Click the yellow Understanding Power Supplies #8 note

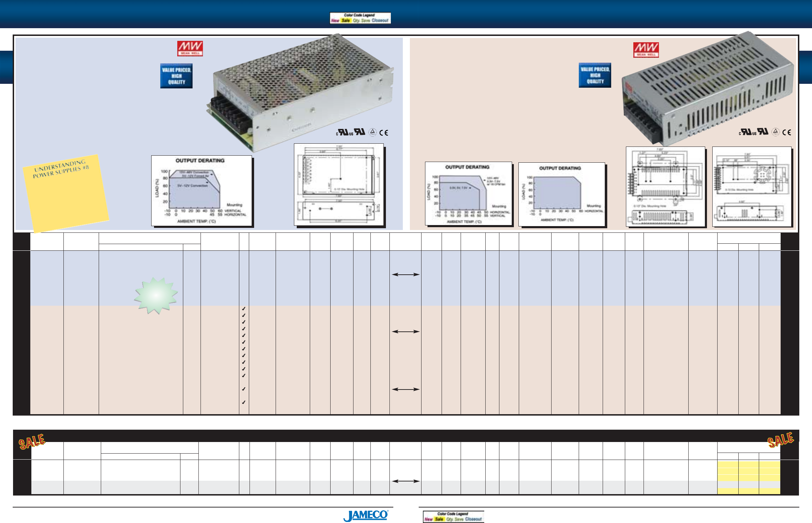(66, 193)
